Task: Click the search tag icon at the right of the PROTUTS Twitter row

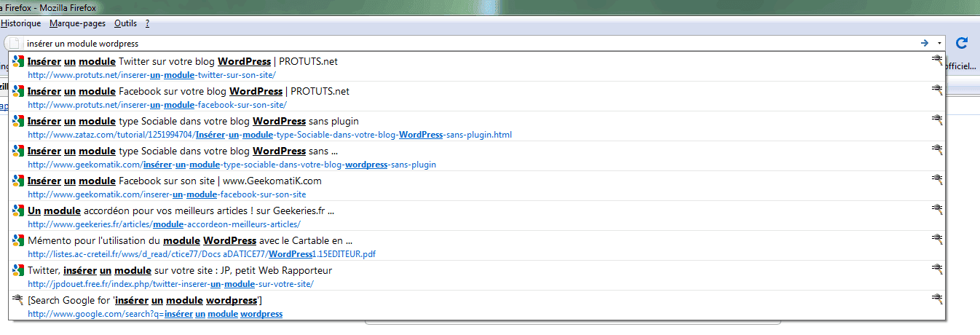Action: 937,60
